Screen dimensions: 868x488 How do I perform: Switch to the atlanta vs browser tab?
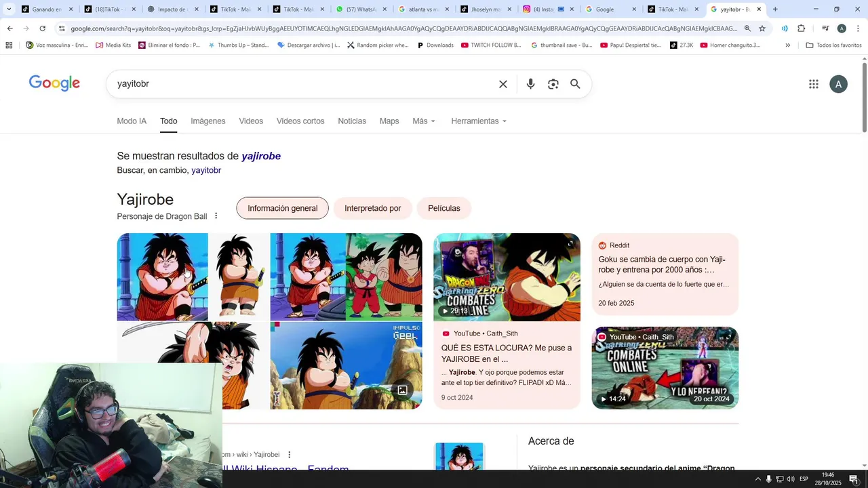[422, 9]
